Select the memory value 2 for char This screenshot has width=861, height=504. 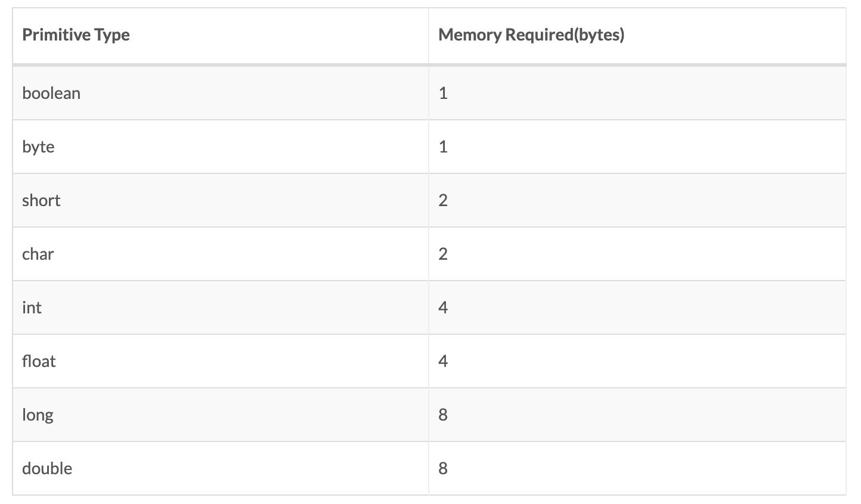point(443,254)
